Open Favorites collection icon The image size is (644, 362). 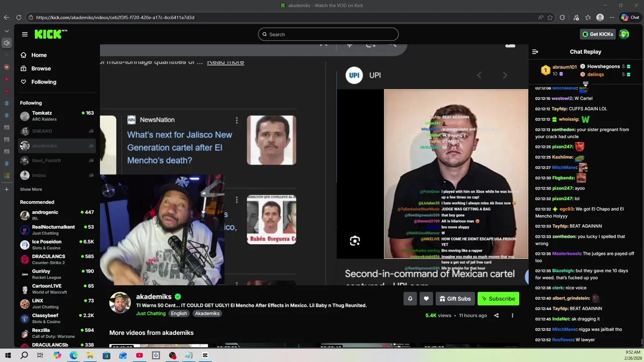pyautogui.click(x=588, y=17)
